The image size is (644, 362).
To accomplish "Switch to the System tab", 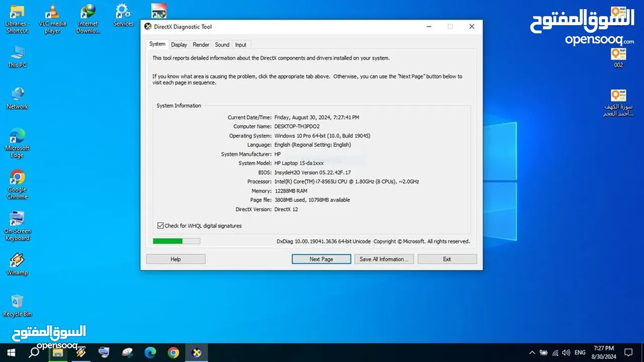I will 157,44.
